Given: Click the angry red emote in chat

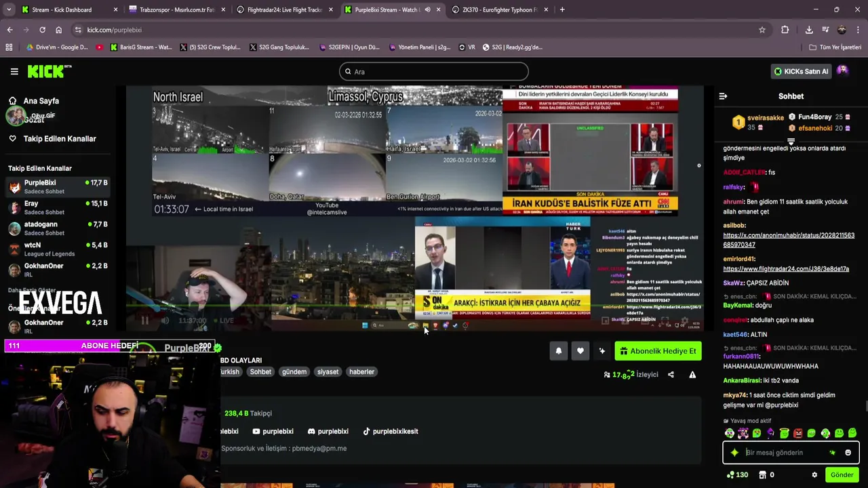Looking at the screenshot, I should 797,433.
